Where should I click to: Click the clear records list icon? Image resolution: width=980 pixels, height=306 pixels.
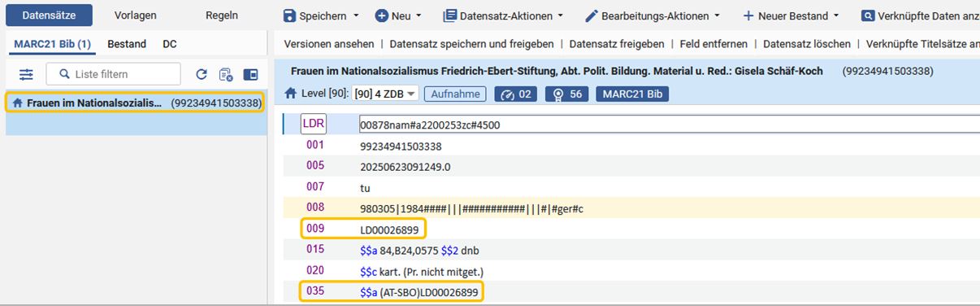click(226, 74)
